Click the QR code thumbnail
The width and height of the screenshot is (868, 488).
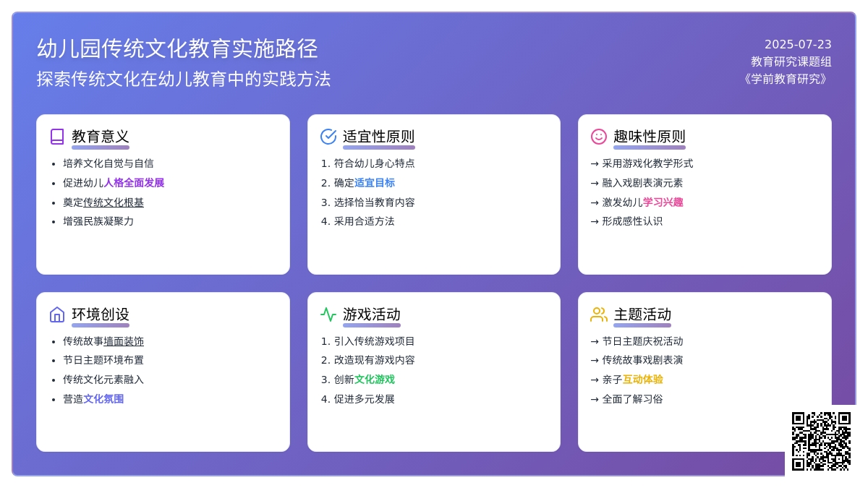click(x=821, y=441)
